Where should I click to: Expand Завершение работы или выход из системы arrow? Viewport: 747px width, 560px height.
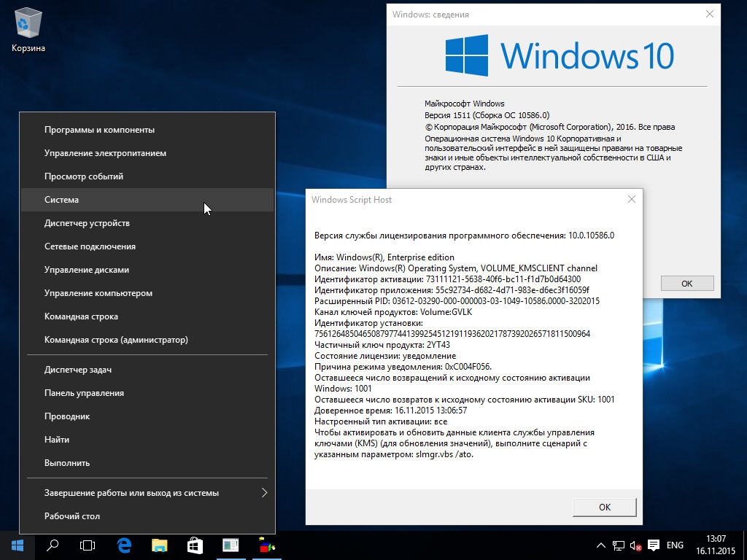point(264,493)
